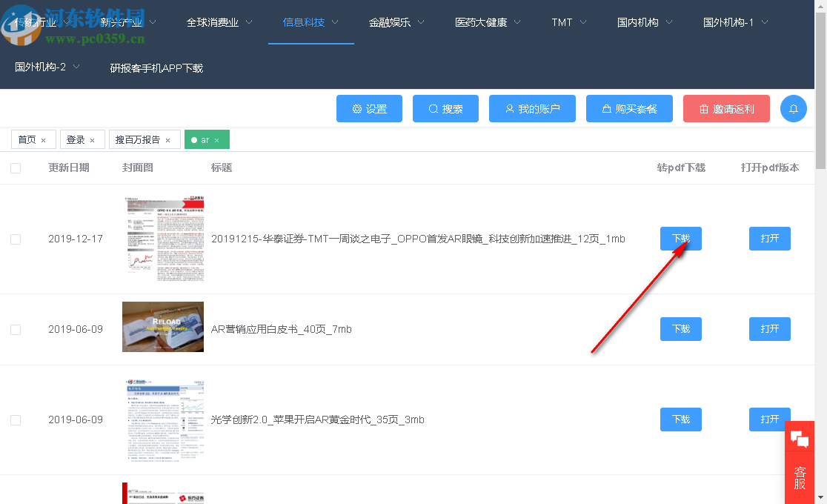Open 邀请返利 via its red icon button

coord(702,108)
